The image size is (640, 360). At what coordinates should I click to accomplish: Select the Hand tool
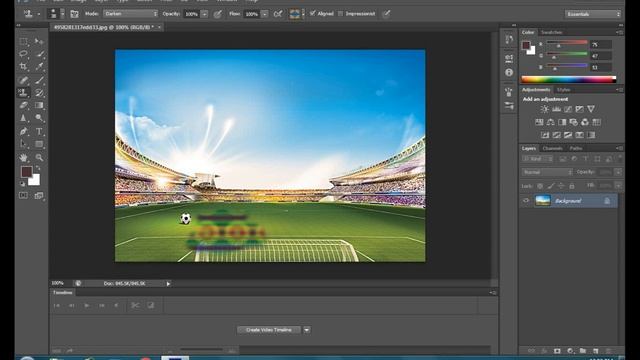click(x=24, y=158)
